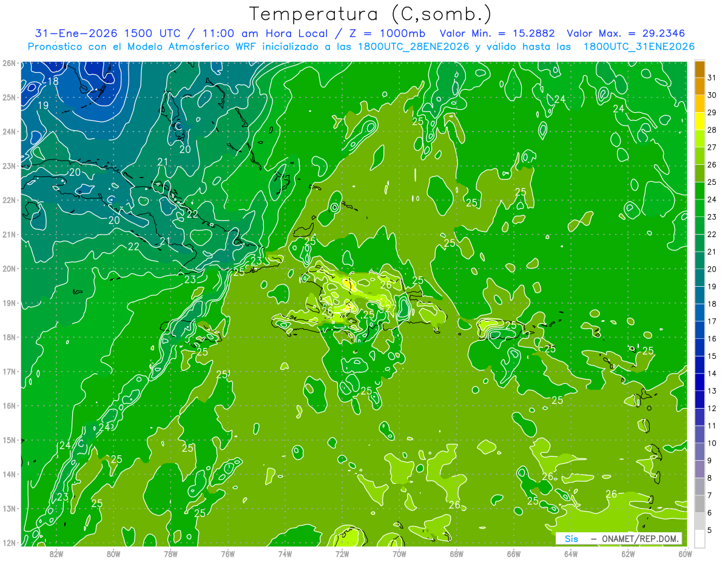The image size is (728, 562).
Task: Click the title "Temperatura (C,somb.)"
Action: 371,14
